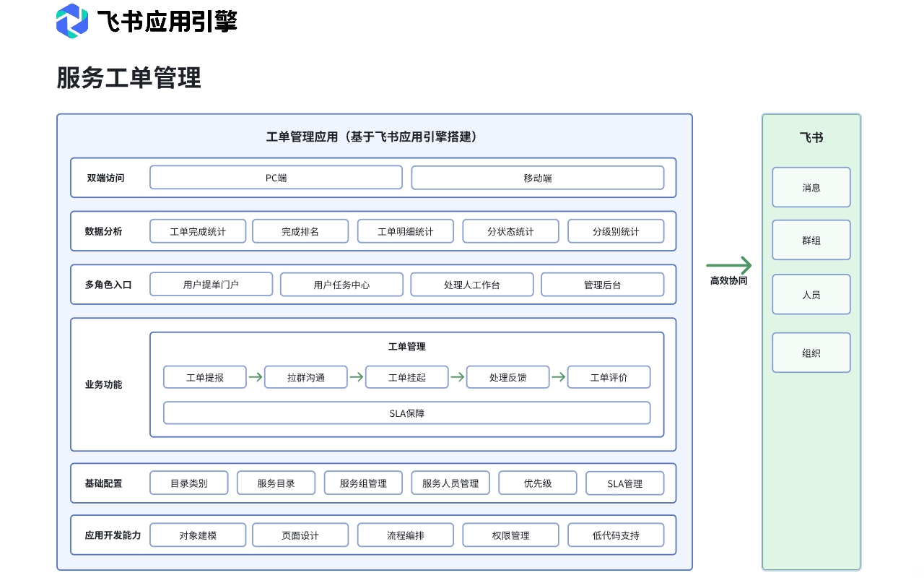This screenshot has width=924, height=578.
Task: Click the 高效协同 label
Action: (x=728, y=280)
